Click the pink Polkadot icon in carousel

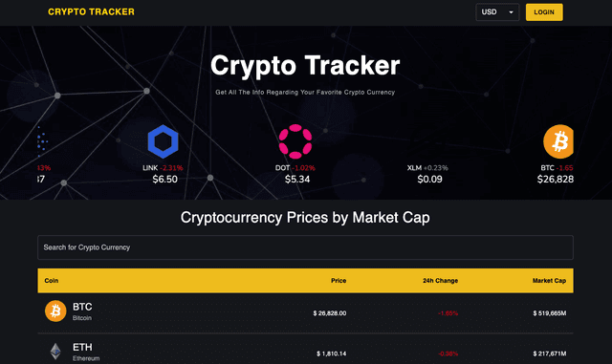click(x=295, y=141)
